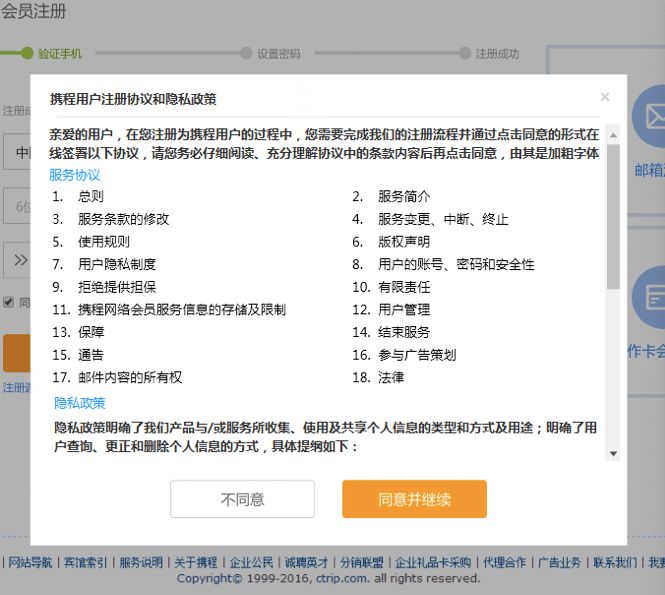The image size is (665, 595).
Task: Open the 服务协议 link
Action: pyautogui.click(x=75, y=175)
